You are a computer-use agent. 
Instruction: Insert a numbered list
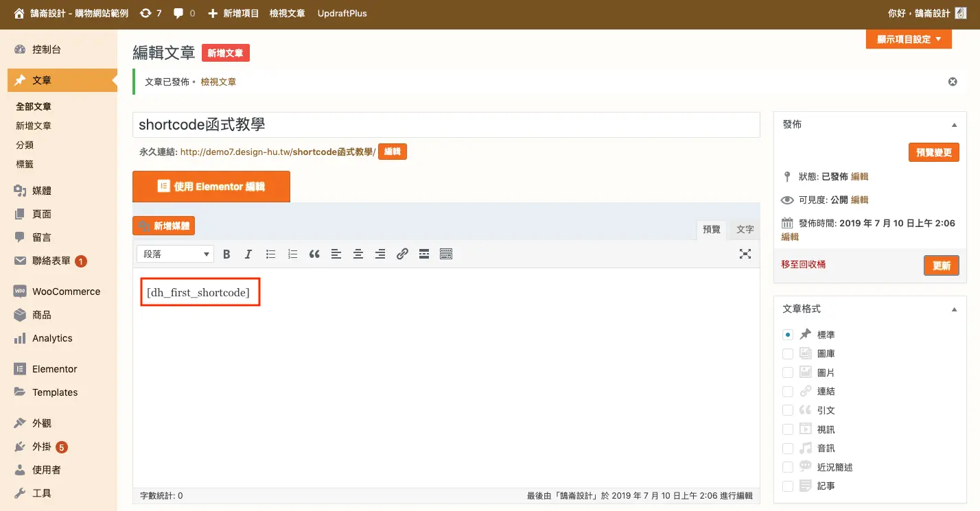coord(292,254)
